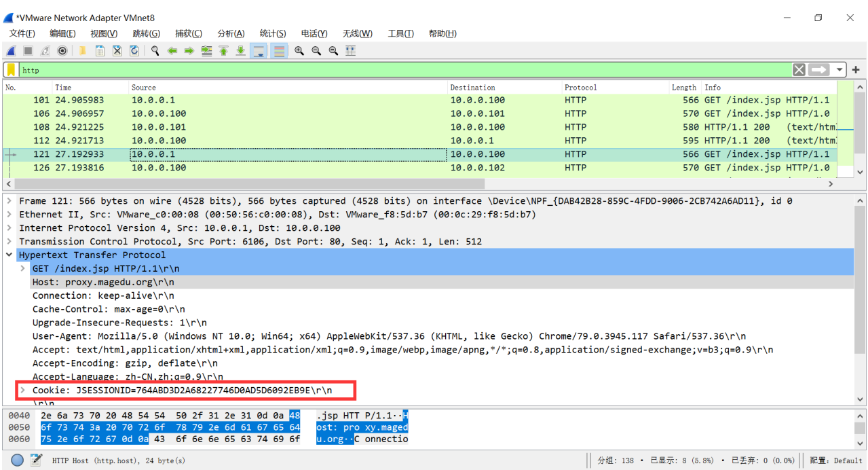Image resolution: width=868 pixels, height=470 pixels.
Task: Expand the Frame 121 details
Action: click(10, 201)
